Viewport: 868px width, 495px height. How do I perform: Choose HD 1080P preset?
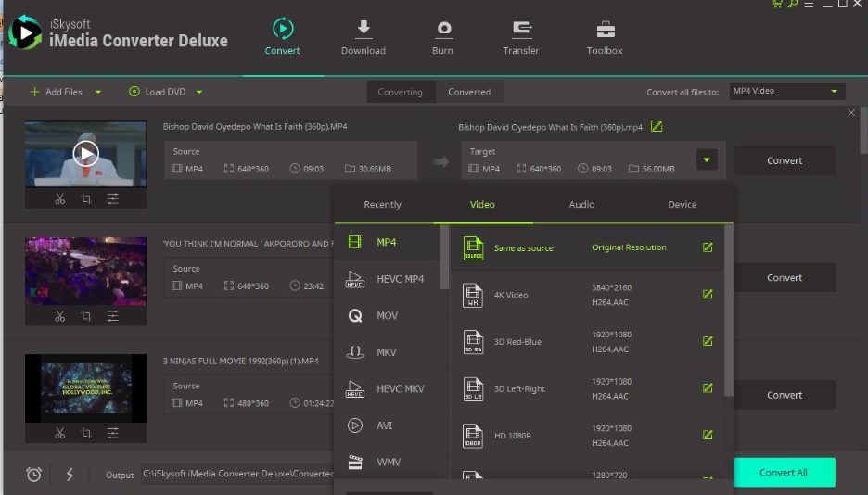coord(587,436)
